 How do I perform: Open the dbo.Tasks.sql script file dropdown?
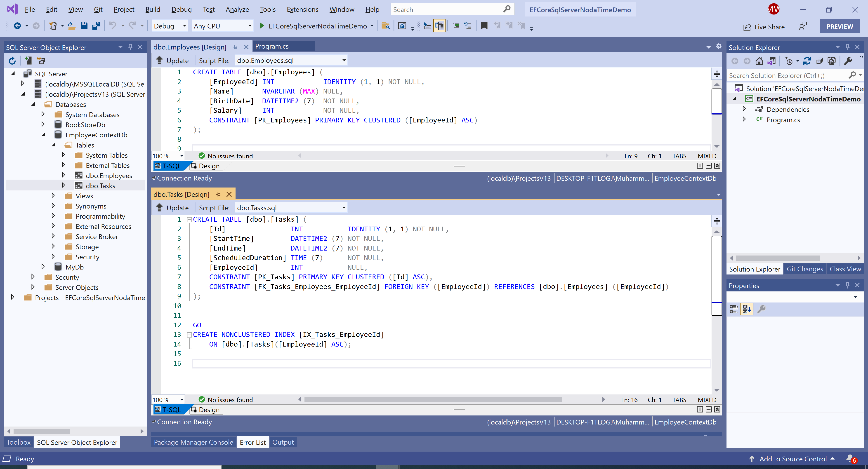pos(344,208)
